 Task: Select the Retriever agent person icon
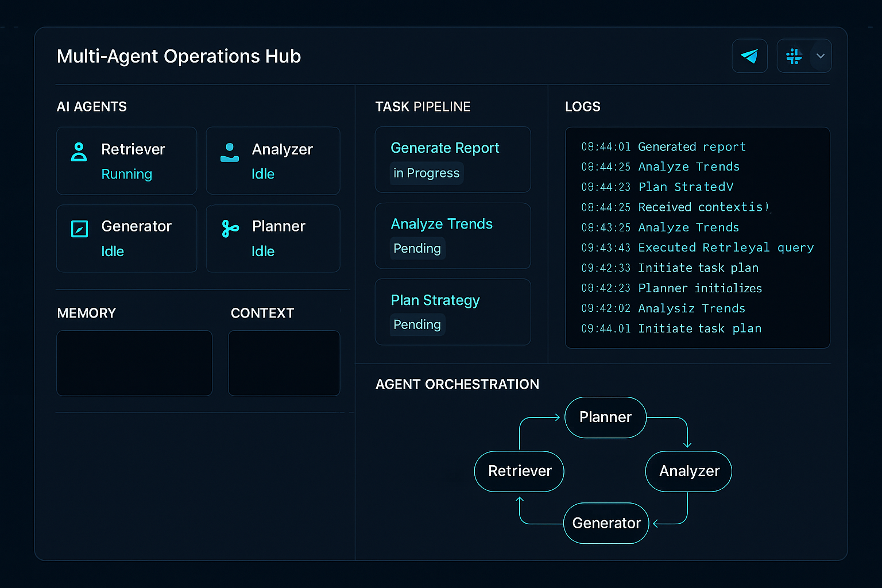pos(79,152)
